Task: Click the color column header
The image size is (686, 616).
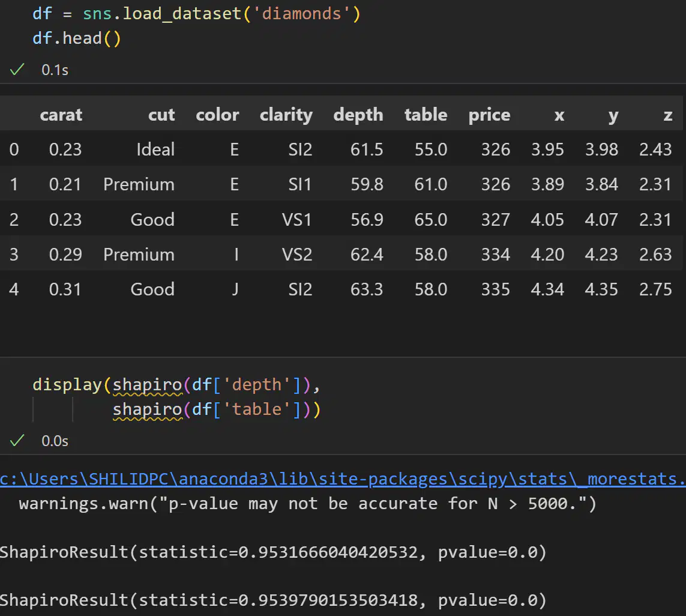Action: (217, 115)
